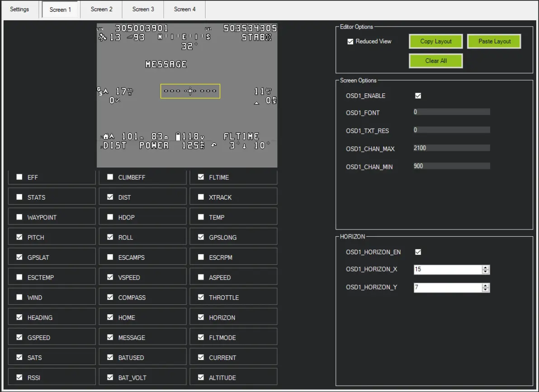Increase OSD1_HORIZON_X with up arrow
The image size is (539, 392).
(x=485, y=267)
